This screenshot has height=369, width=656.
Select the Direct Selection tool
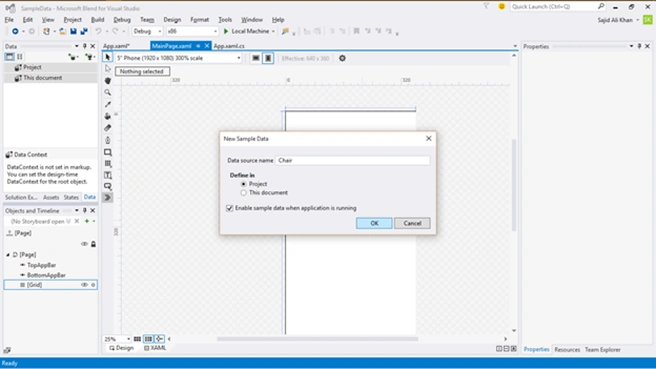(x=108, y=69)
